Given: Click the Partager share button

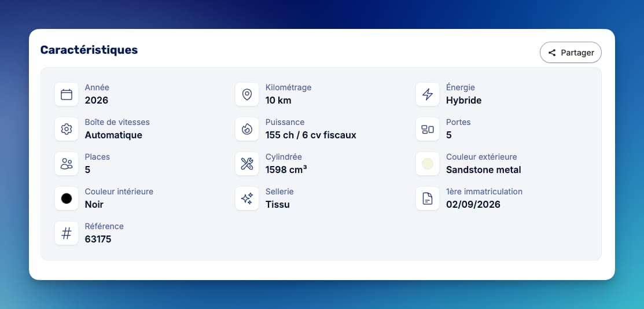Looking at the screenshot, I should click(571, 53).
